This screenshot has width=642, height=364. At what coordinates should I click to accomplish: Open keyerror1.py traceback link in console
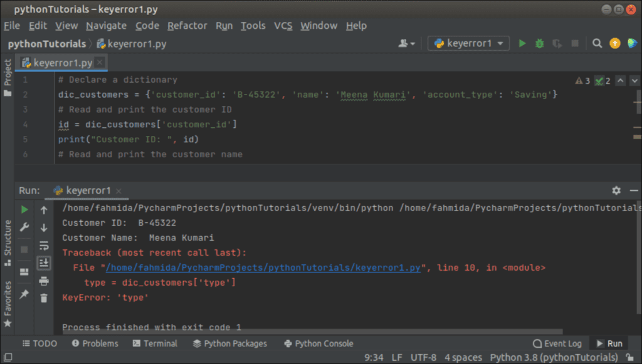pyautogui.click(x=263, y=268)
